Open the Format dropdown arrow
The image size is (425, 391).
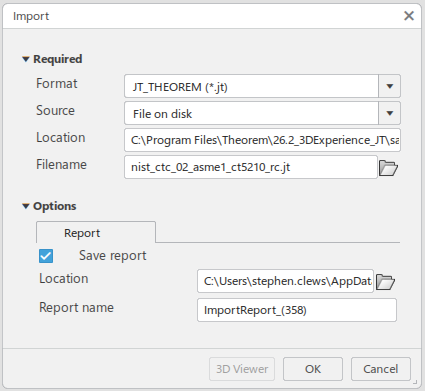click(389, 86)
